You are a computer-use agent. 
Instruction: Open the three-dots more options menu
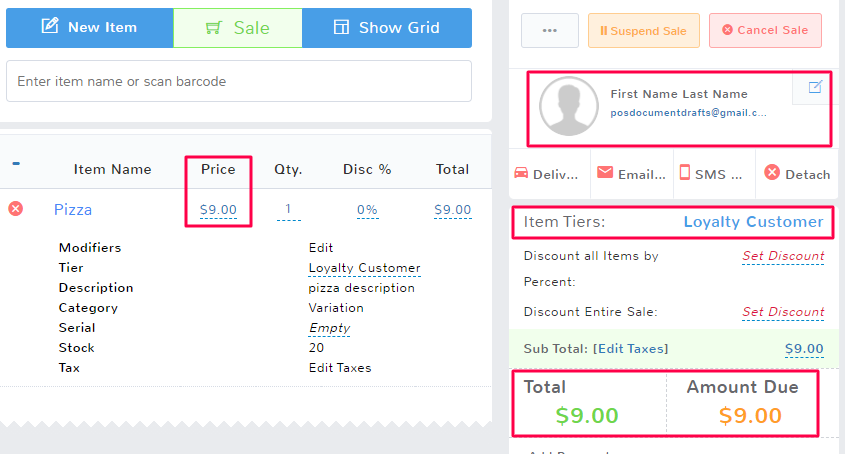(549, 30)
